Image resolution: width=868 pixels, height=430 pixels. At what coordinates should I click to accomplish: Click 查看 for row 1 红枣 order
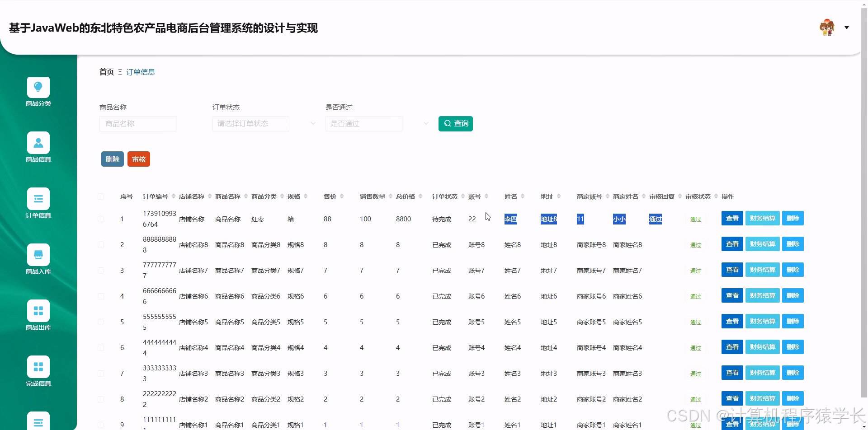(x=732, y=218)
